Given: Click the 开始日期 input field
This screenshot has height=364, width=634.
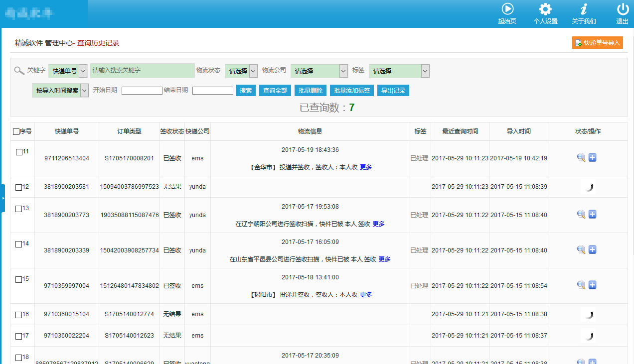Looking at the screenshot, I should click(x=142, y=91).
